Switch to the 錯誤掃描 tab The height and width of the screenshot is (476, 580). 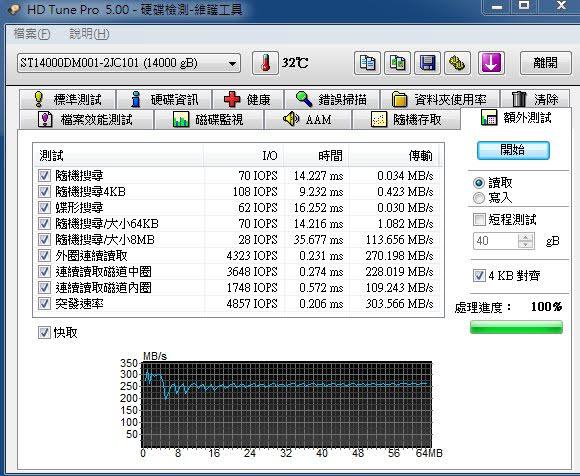(331, 99)
